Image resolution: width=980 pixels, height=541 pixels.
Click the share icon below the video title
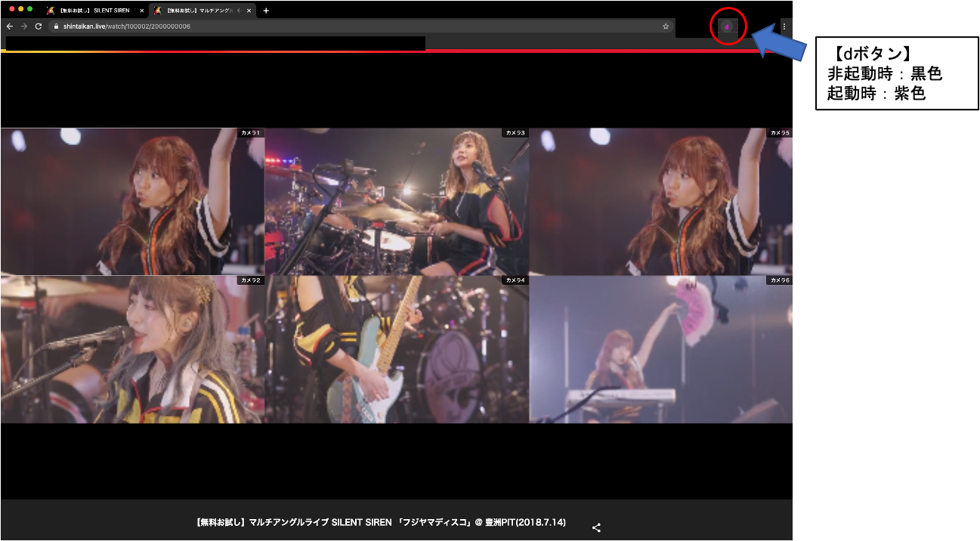(596, 527)
